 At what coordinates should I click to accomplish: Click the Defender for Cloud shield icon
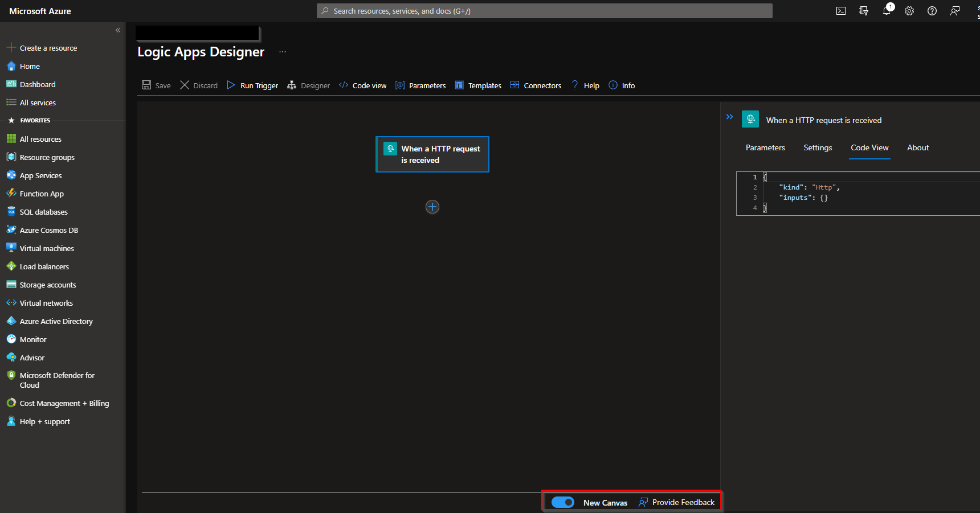click(x=11, y=376)
